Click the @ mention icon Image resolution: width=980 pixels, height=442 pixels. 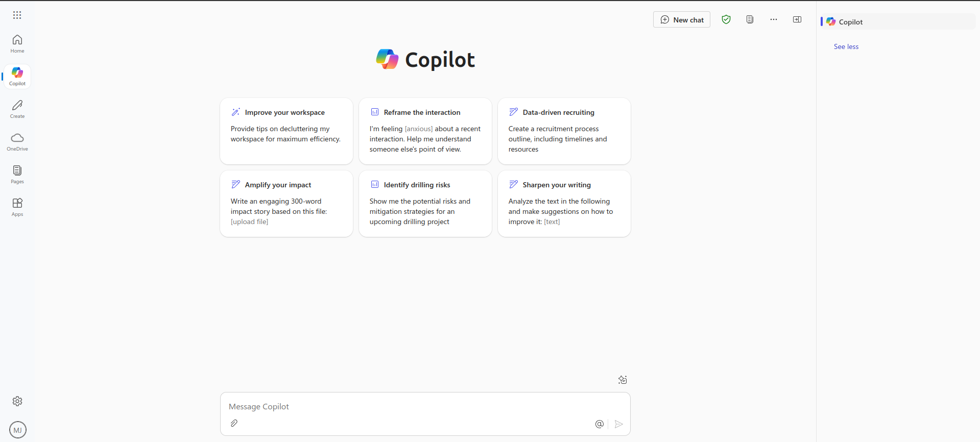600,424
